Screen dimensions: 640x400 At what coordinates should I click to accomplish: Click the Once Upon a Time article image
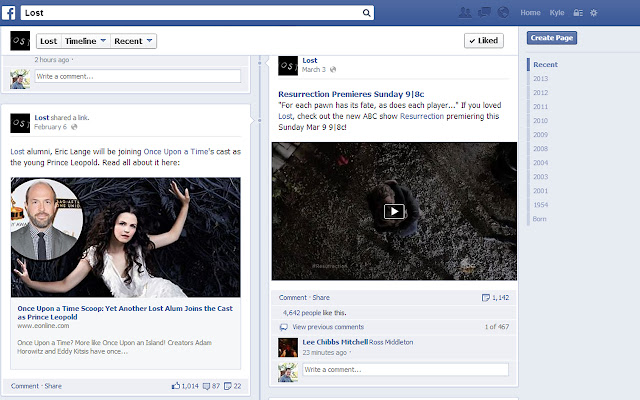point(126,237)
